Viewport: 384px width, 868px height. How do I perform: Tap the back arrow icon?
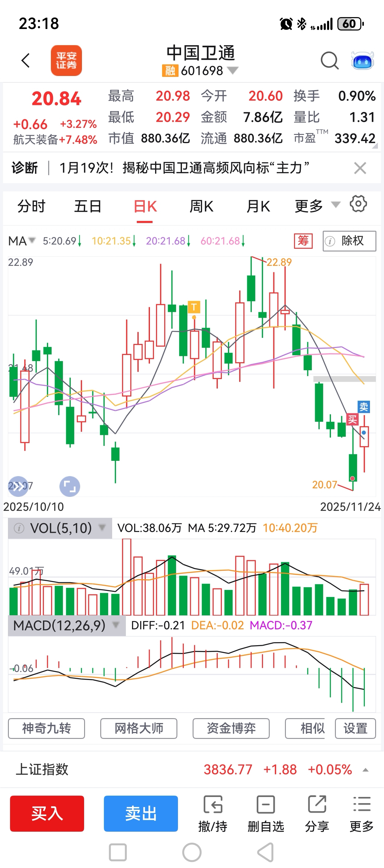coord(26,61)
